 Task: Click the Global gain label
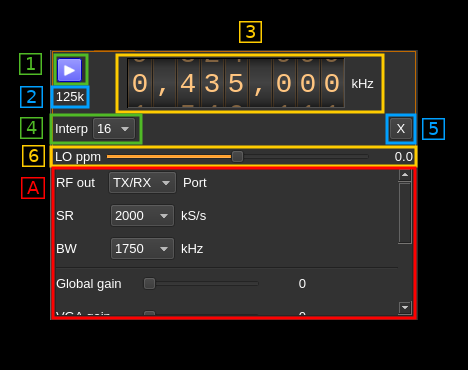pos(89,284)
